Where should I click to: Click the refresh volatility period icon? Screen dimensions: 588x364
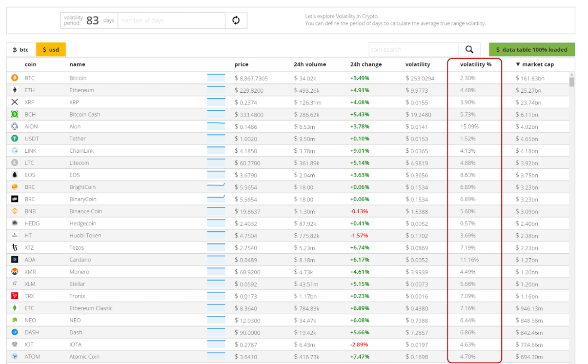coord(236,20)
